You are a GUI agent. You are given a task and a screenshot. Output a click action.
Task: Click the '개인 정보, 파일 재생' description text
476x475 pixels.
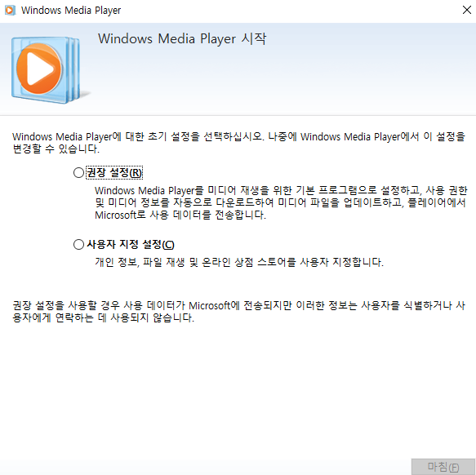pos(239,262)
